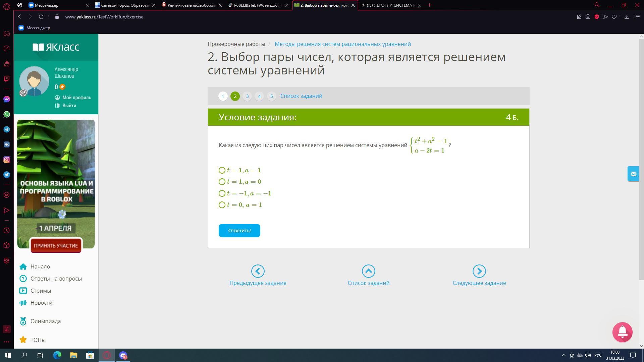Open Instagram sidebar icon

point(6,160)
